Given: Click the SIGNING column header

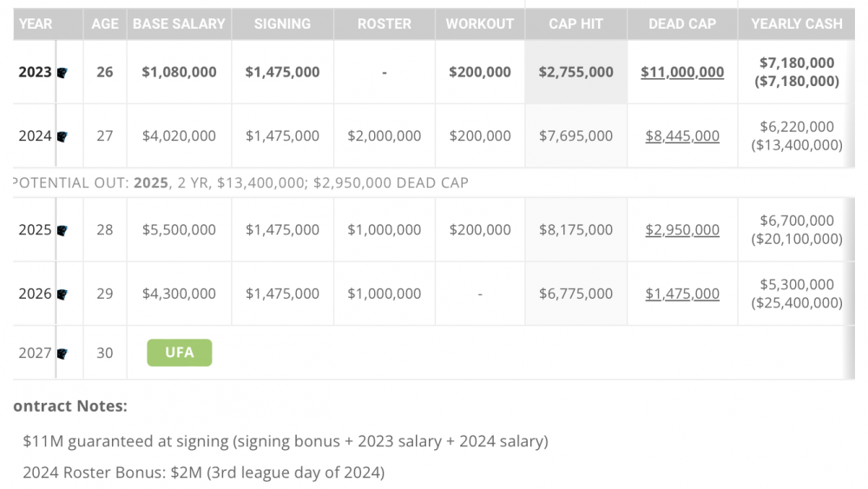Looking at the screenshot, I should click(282, 23).
